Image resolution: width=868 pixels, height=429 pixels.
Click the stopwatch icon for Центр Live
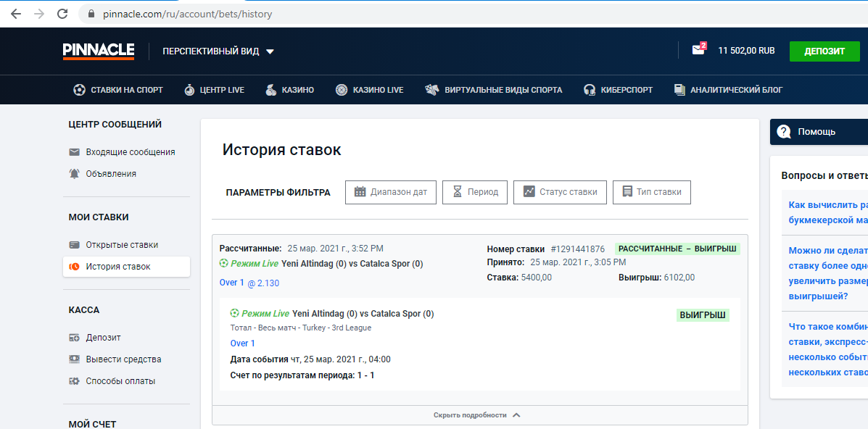click(189, 90)
